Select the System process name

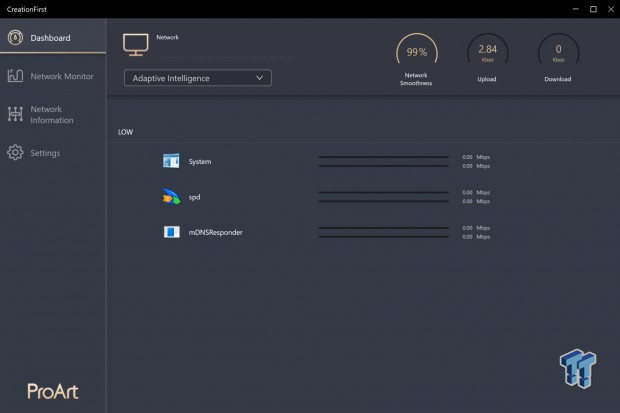coord(200,161)
